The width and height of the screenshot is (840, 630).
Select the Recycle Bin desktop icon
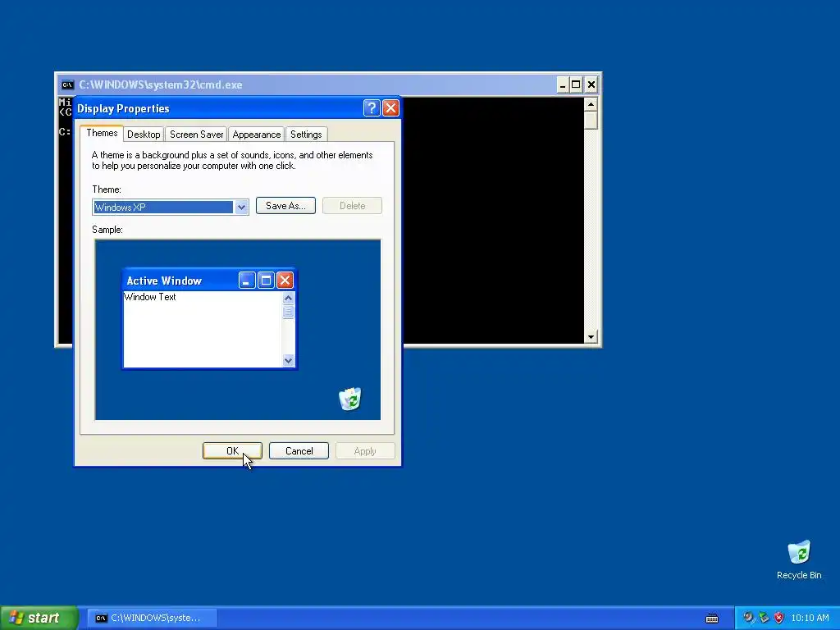click(799, 559)
